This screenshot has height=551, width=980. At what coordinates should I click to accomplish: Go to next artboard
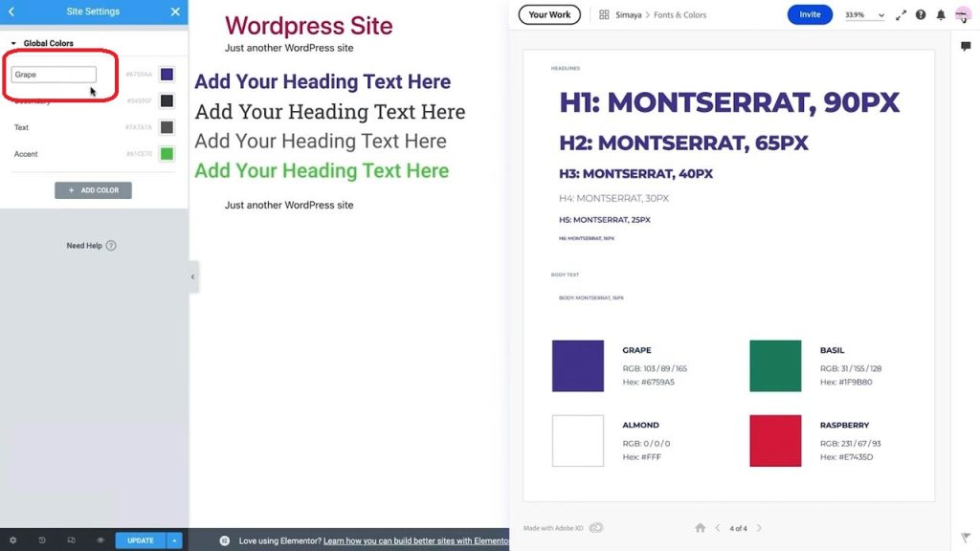click(x=759, y=528)
